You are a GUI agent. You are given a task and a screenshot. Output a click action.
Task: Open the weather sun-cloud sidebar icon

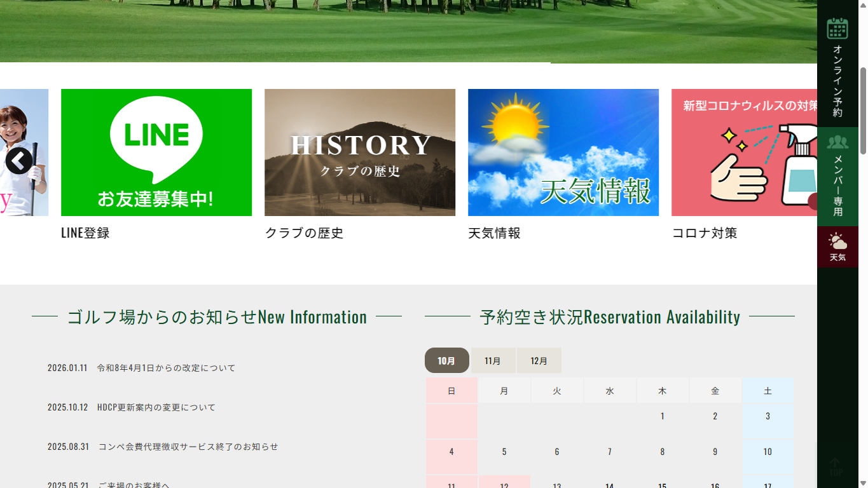[837, 241]
